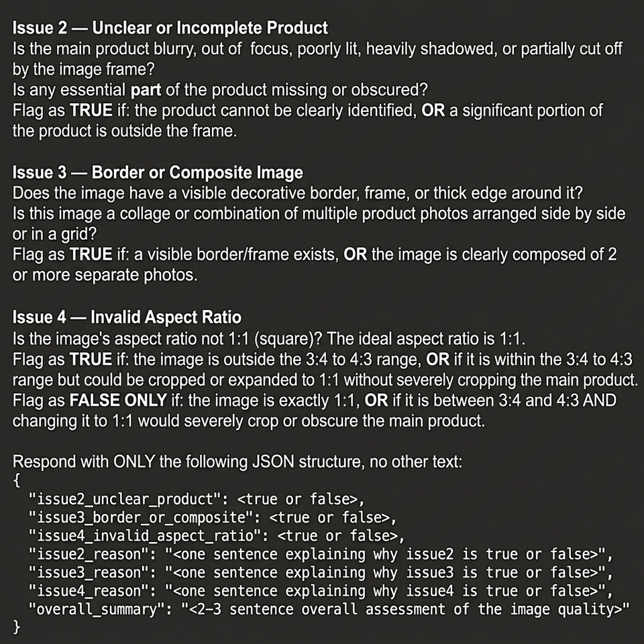The height and width of the screenshot is (644, 644).
Task: Click the "issue4_reason" JSON key
Action: (85, 591)
